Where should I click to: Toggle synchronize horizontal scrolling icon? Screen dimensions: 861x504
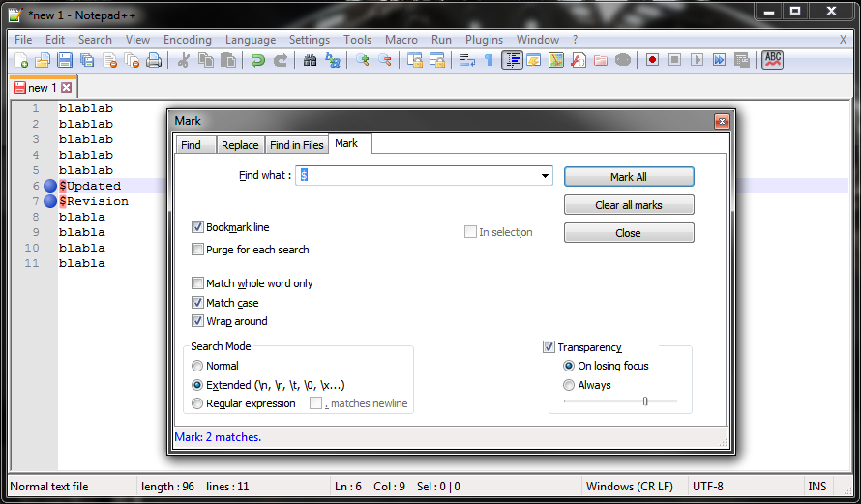point(437,60)
